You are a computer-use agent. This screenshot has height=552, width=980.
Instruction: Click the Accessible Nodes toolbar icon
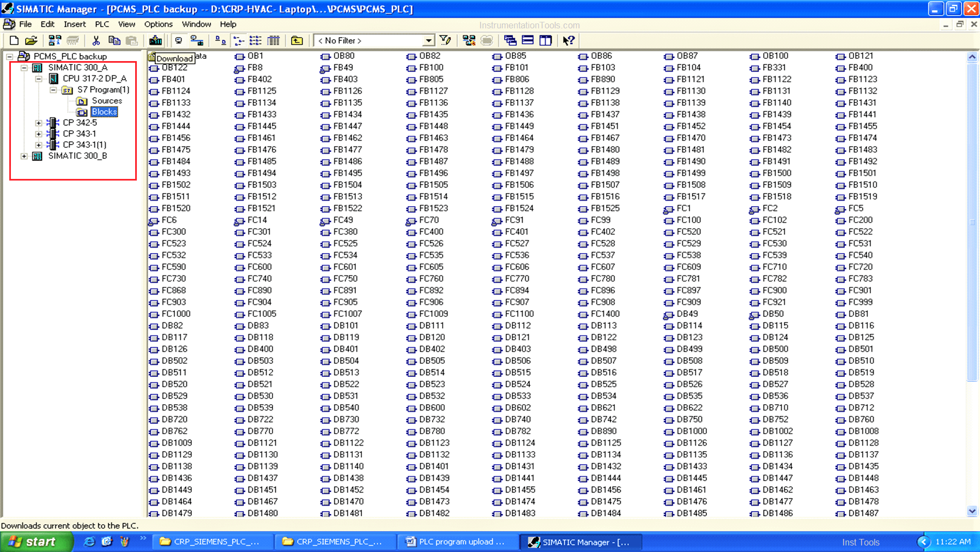tap(55, 40)
